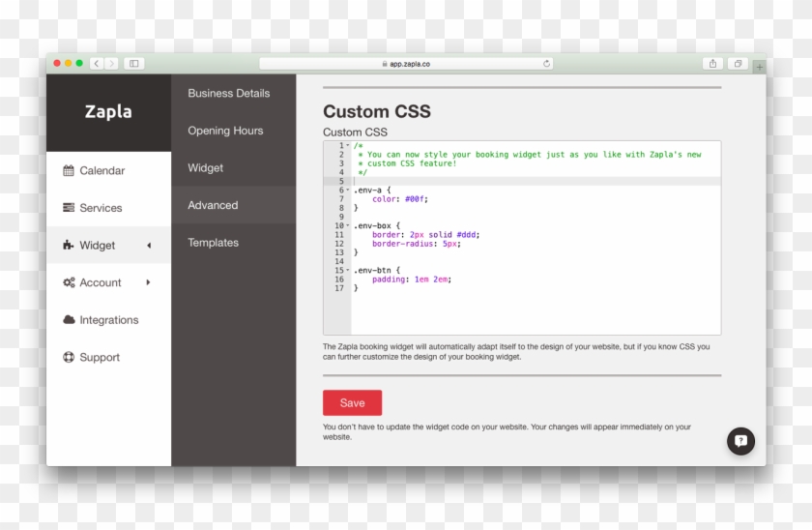Open Business Details in the submenu
Screen dimensions: 812x530
[x=229, y=94]
